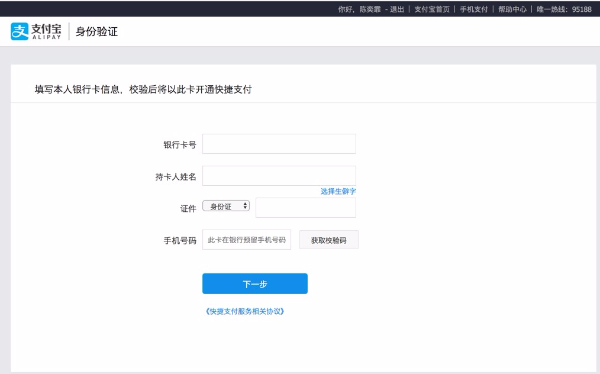Click the 唯一热线 95188 hotline text

click(564, 9)
